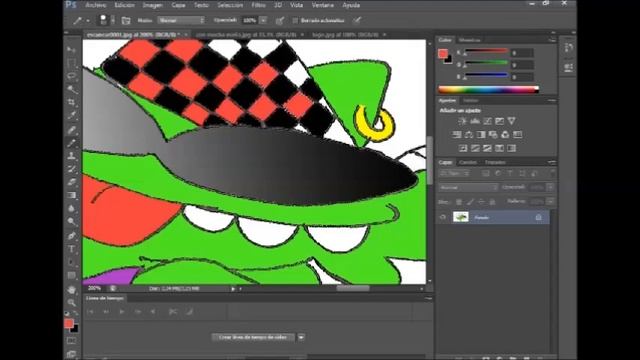
Task: Select the Pencil tool in toolbox
Action: 71,143
